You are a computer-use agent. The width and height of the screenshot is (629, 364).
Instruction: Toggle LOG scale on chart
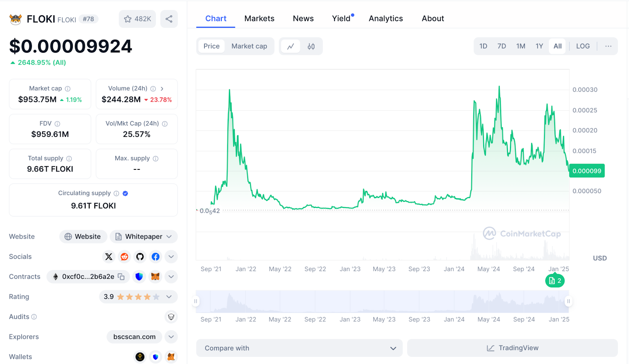tap(583, 46)
